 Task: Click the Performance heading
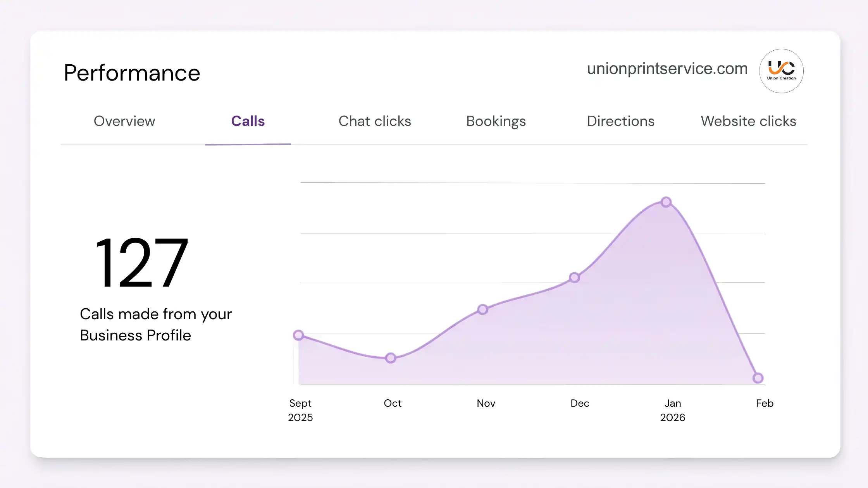(132, 73)
